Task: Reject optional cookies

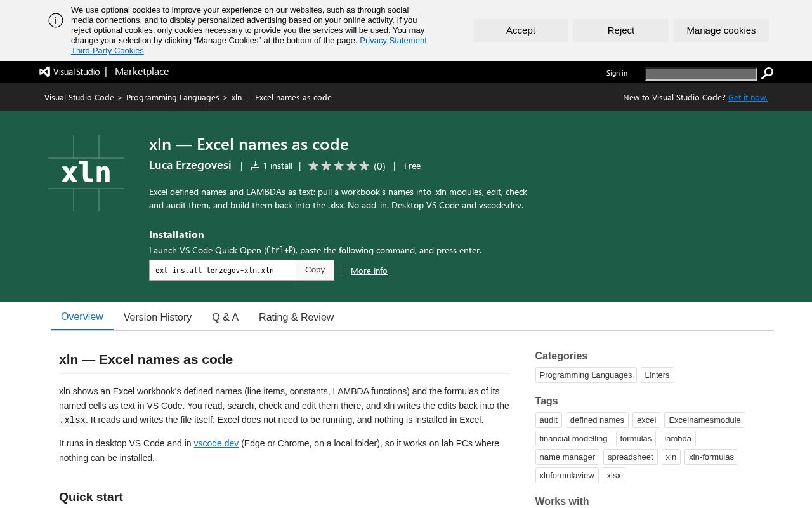Action: pyautogui.click(x=621, y=30)
